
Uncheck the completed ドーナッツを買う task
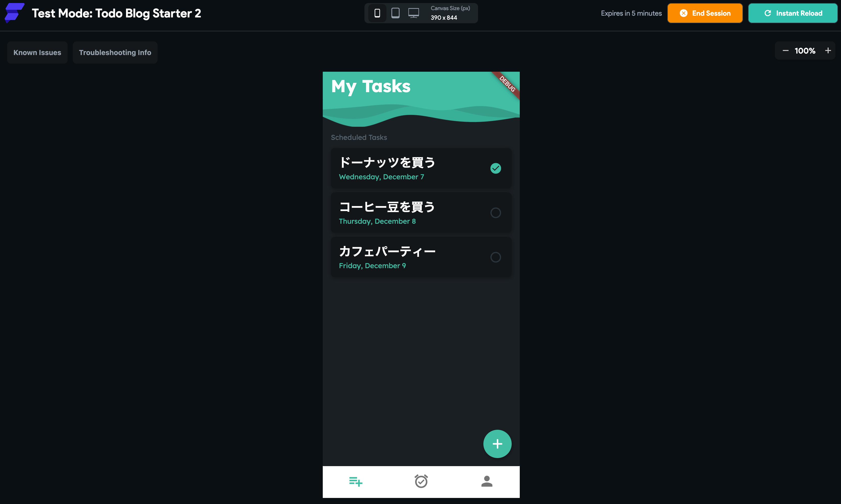[x=496, y=168]
